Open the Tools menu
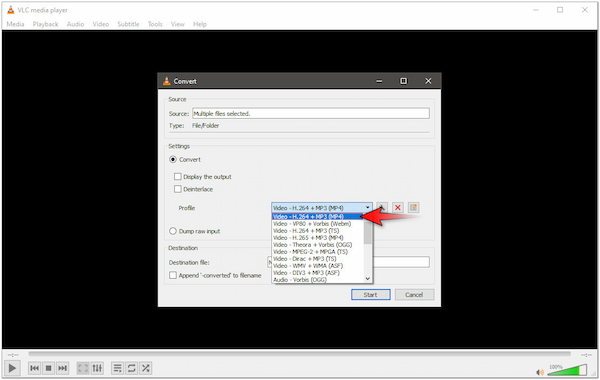Viewport: 600px width, 380px height. click(155, 24)
